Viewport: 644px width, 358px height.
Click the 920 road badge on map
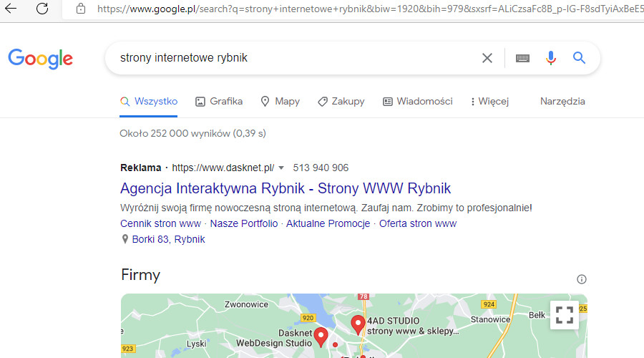[x=308, y=318]
